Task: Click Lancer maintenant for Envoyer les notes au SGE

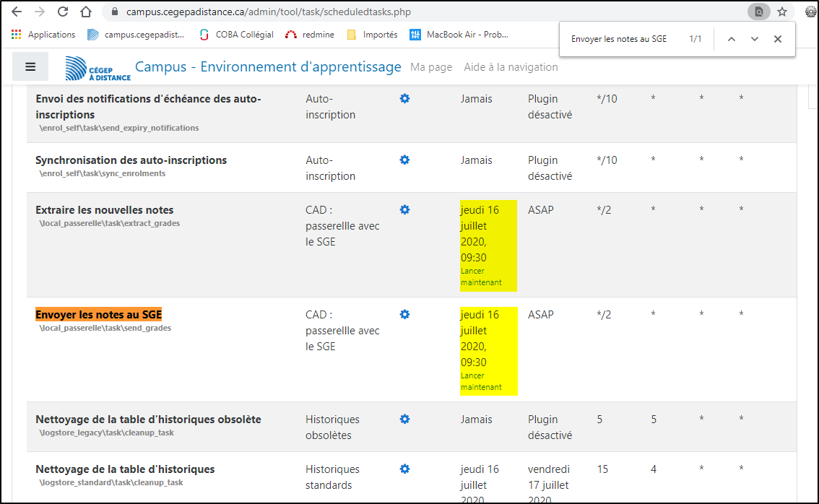Action: point(482,381)
